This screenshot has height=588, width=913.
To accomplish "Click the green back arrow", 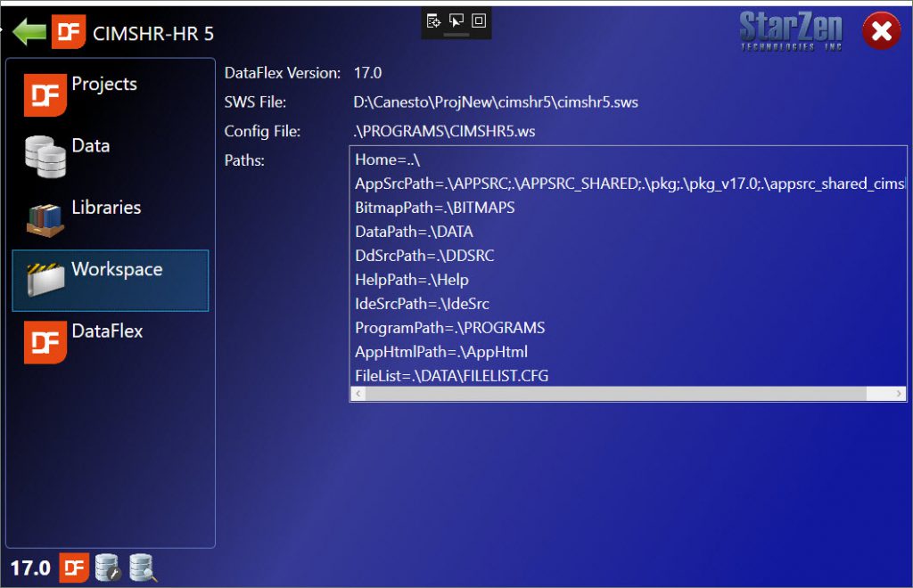I will pyautogui.click(x=29, y=34).
